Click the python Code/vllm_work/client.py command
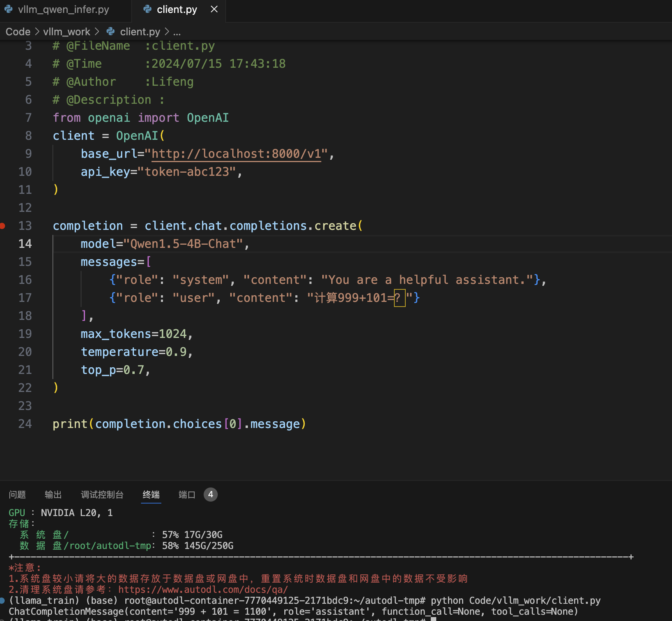Screen dimensions: 672x621 516,600
